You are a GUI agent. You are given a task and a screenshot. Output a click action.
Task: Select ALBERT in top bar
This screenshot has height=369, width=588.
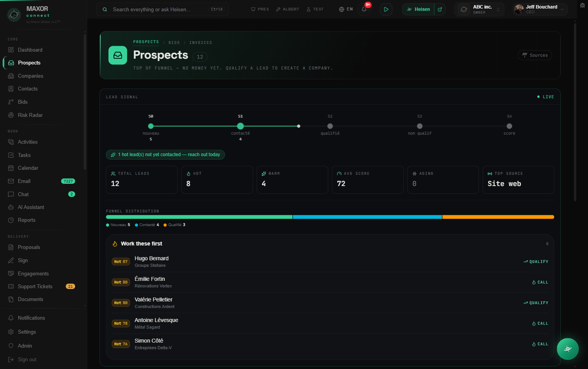(287, 9)
